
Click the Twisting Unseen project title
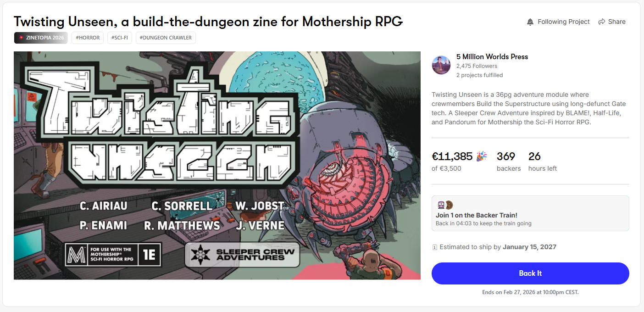(x=208, y=21)
